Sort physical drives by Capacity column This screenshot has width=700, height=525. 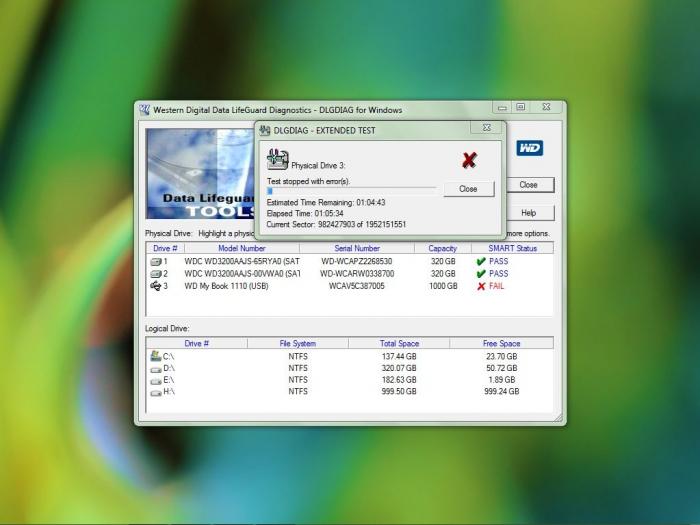(x=443, y=248)
